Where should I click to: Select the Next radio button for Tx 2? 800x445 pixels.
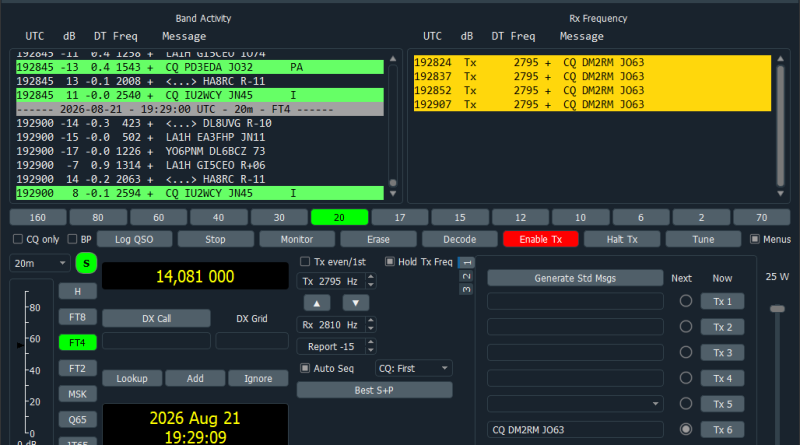686,327
